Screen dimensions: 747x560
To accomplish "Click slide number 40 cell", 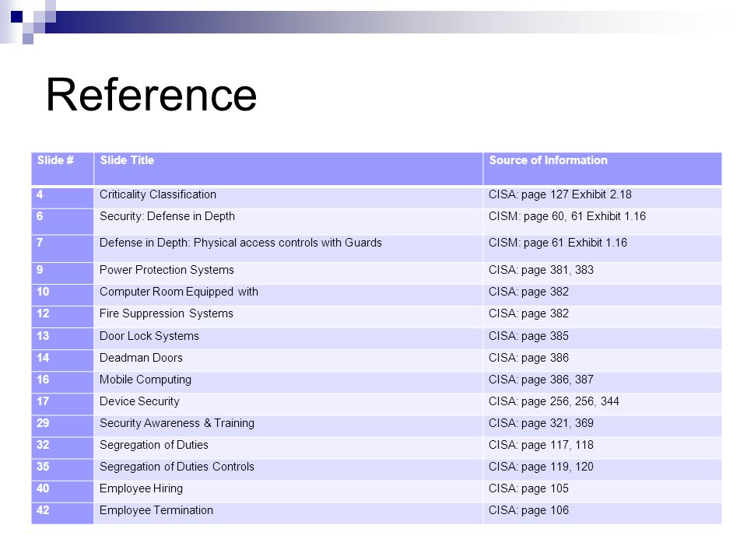I will pyautogui.click(x=62, y=492).
